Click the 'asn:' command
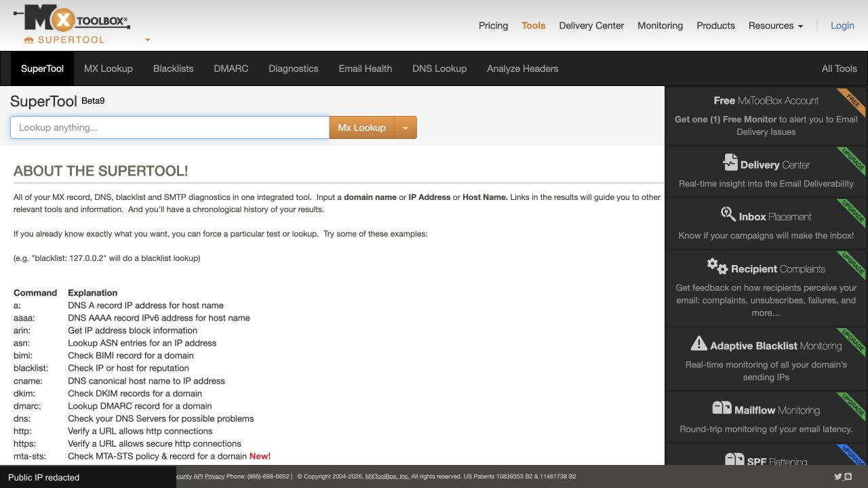The image size is (868, 488). (x=22, y=343)
